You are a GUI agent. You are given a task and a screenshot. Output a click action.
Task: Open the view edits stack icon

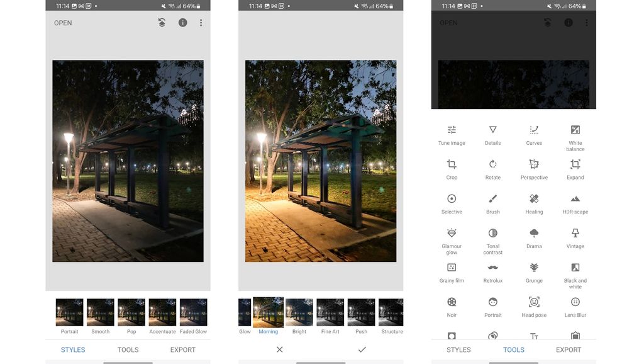[x=161, y=22]
